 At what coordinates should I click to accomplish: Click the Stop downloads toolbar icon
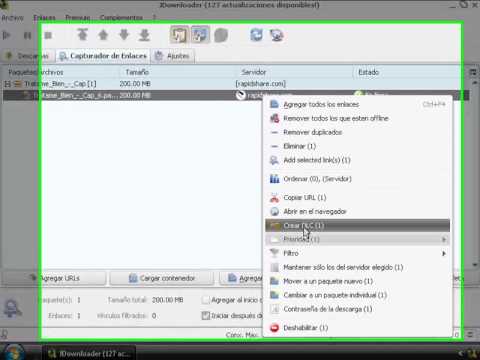(x=48, y=35)
